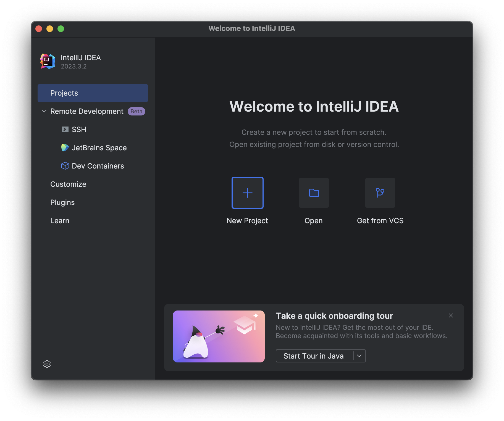Close the window with red button

(39, 29)
